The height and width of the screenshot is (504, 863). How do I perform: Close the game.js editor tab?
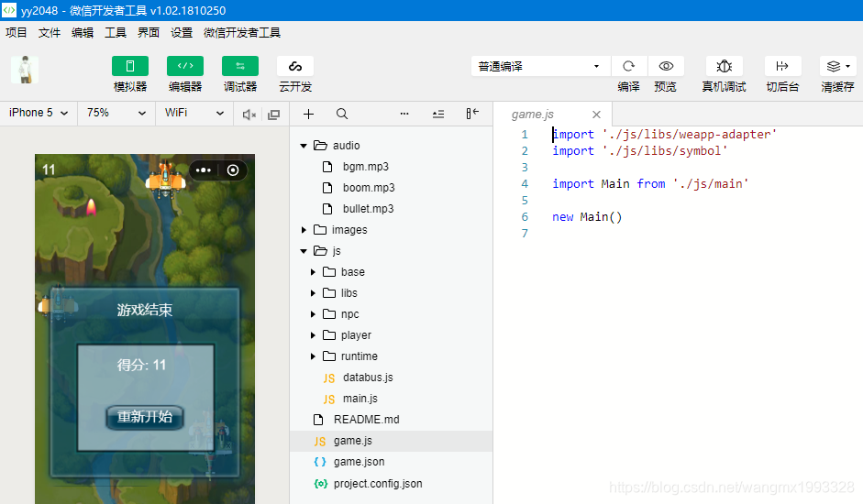[597, 115]
